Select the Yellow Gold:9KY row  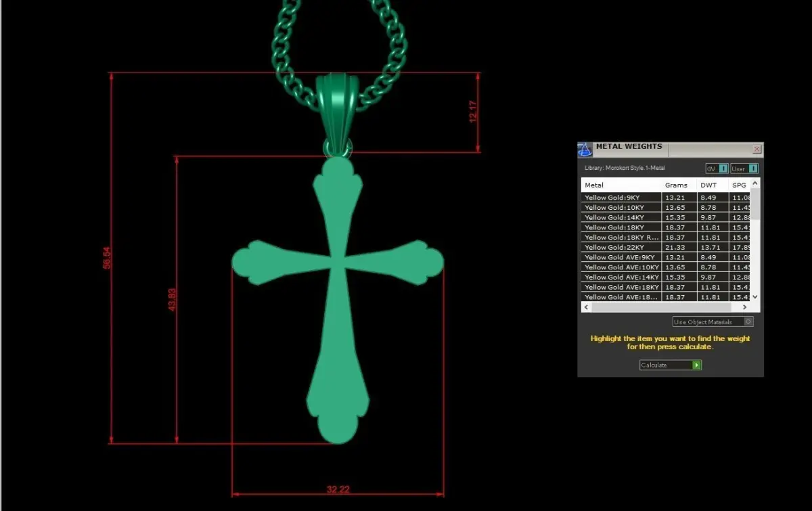[x=667, y=198]
